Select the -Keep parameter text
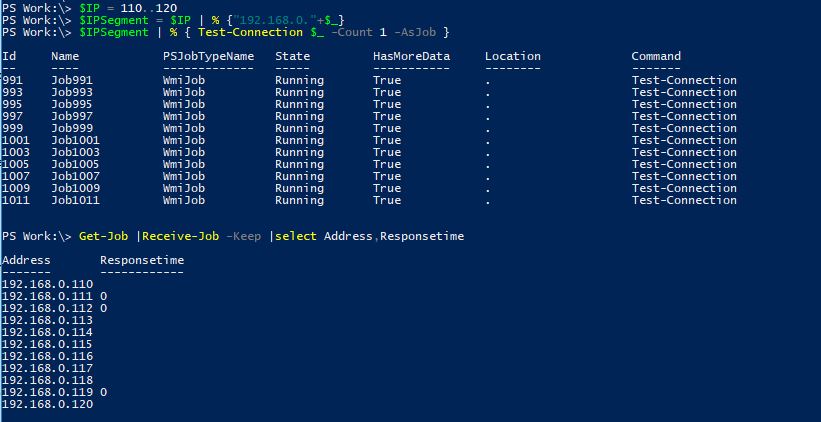Image resolution: width=821 pixels, height=422 pixels. (243, 236)
